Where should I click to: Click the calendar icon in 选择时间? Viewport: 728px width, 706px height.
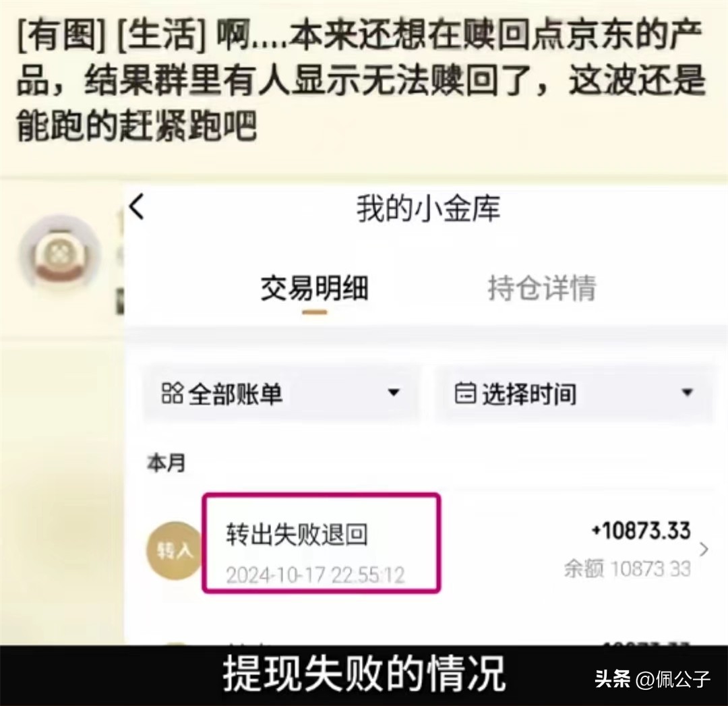pyautogui.click(x=464, y=393)
